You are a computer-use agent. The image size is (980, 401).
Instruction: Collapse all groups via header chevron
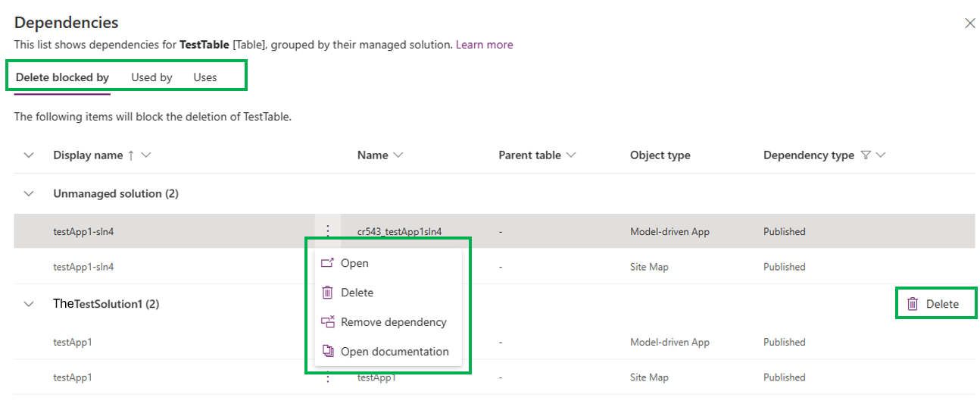pyautogui.click(x=30, y=155)
